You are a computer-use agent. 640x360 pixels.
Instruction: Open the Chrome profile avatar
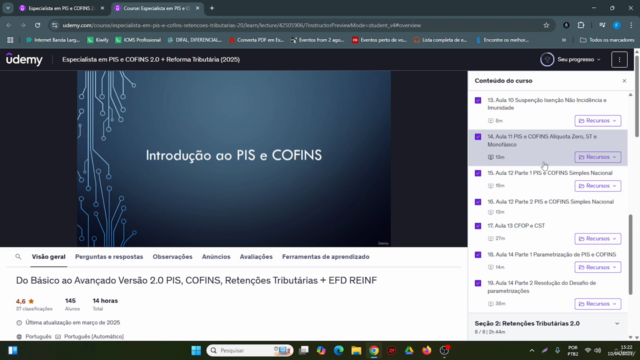point(617,25)
